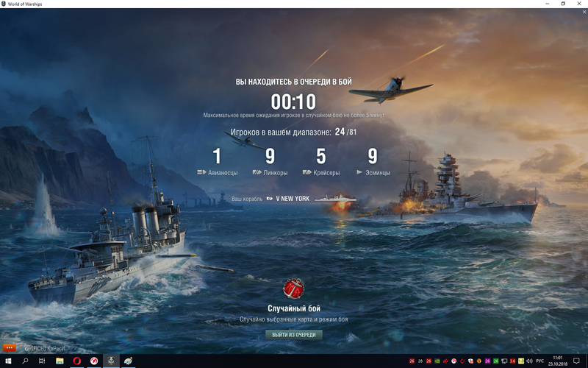Image resolution: width=588 pixels, height=368 pixels.
Task: Click the aircraft carrier class icon beside Авианосцы
Action: point(201,172)
